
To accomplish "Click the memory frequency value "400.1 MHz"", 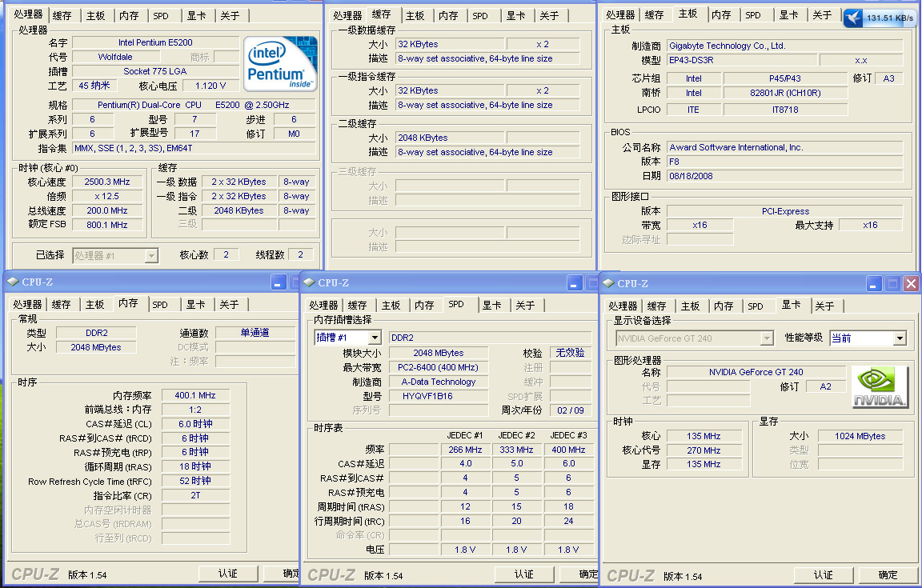I will pos(195,395).
